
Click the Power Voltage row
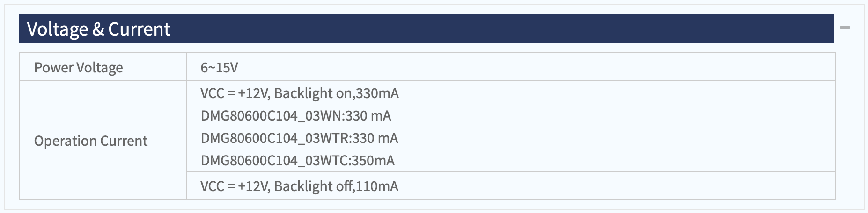tap(427, 67)
